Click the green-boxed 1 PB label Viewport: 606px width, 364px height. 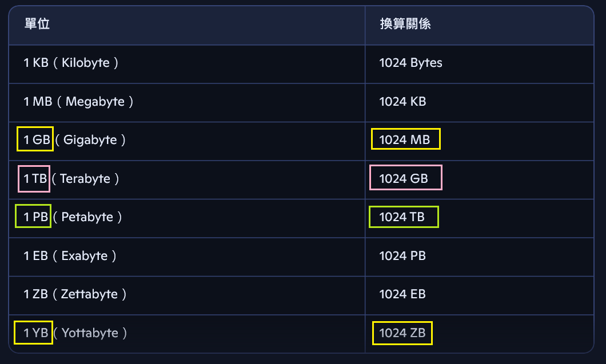tap(33, 216)
